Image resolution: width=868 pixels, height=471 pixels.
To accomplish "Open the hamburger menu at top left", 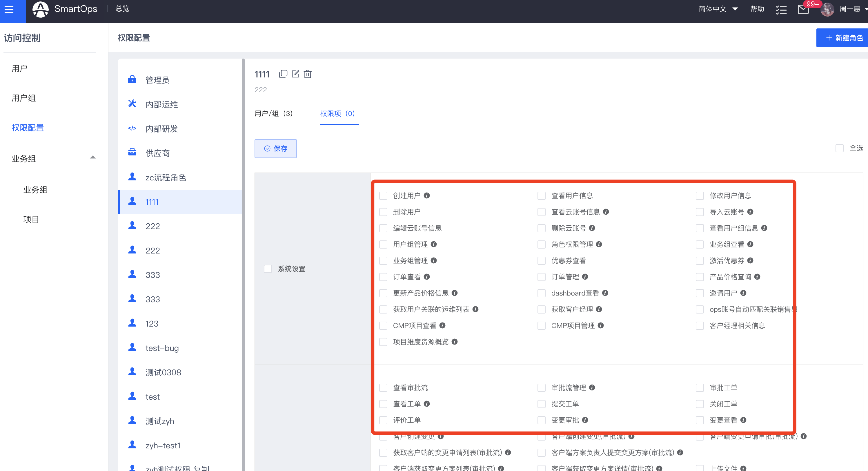I will (9, 9).
